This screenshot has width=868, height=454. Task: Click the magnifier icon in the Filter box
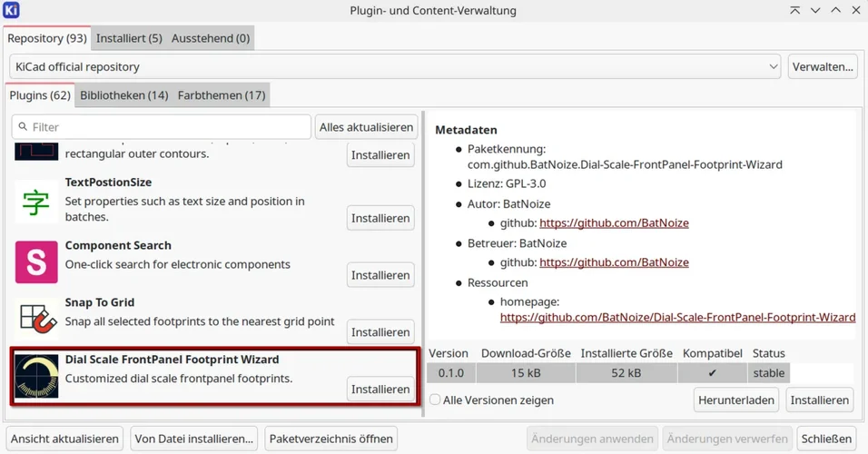(23, 127)
